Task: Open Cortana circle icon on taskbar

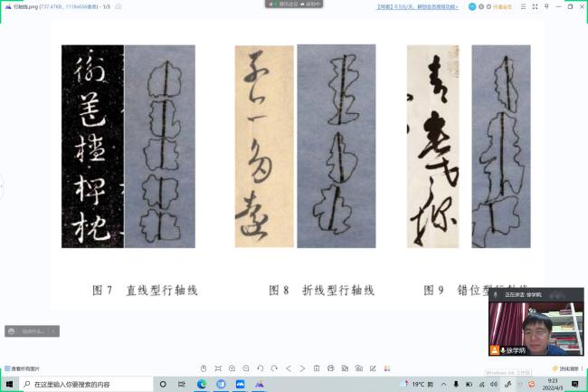Action: coord(163,384)
